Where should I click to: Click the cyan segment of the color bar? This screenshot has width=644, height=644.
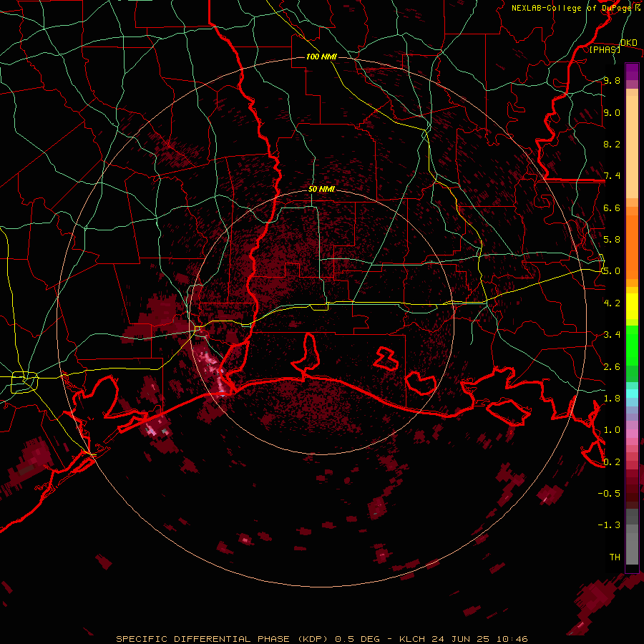pyautogui.click(x=632, y=393)
